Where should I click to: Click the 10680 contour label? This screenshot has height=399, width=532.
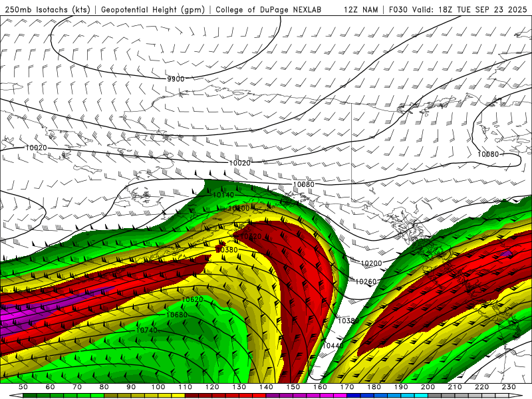tap(177, 315)
